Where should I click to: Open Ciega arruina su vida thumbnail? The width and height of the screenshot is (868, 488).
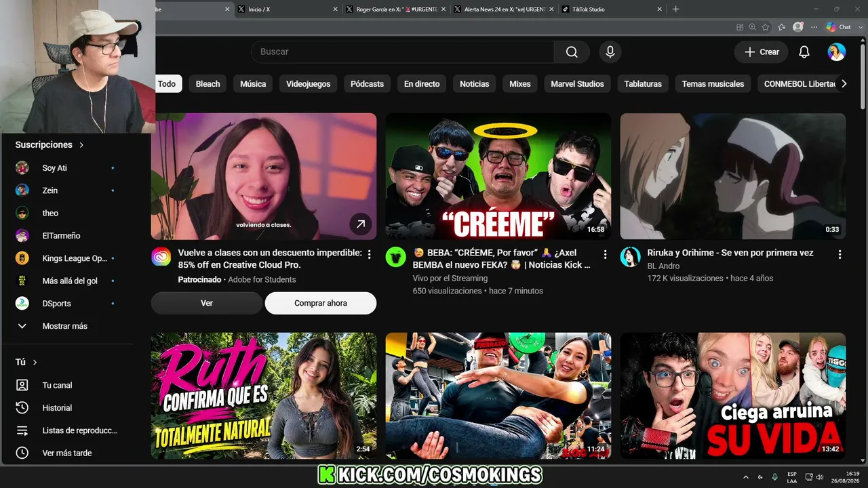coord(733,396)
